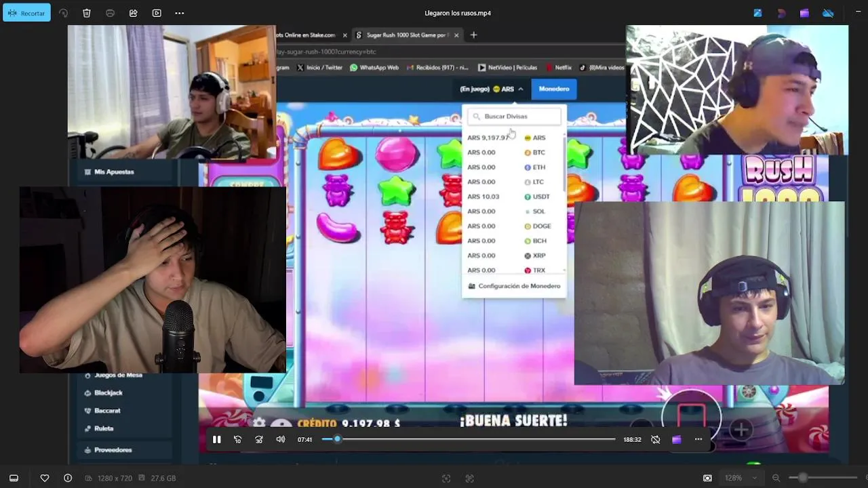This screenshot has height=488, width=868.
Task: Delete the video with trash icon
Action: point(87,13)
